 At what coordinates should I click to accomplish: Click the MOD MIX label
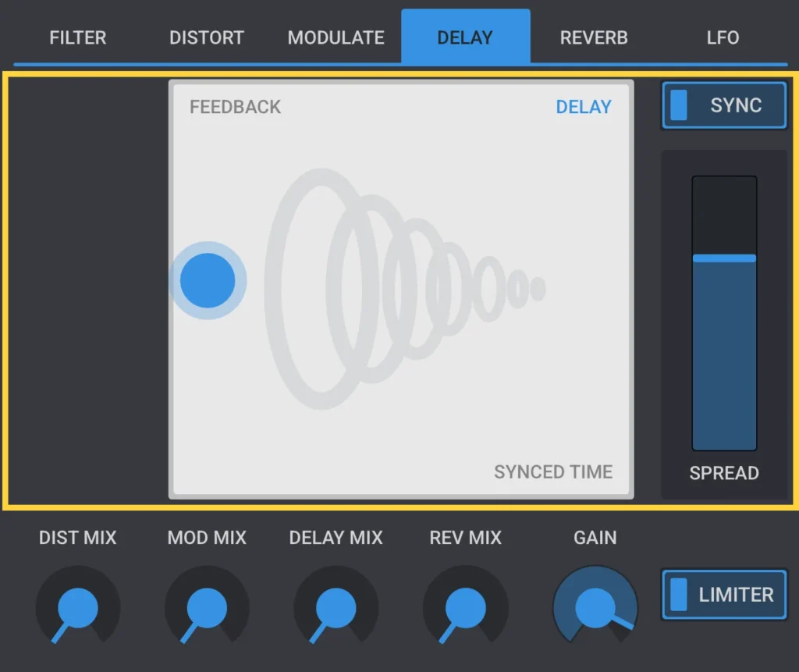[x=207, y=538]
